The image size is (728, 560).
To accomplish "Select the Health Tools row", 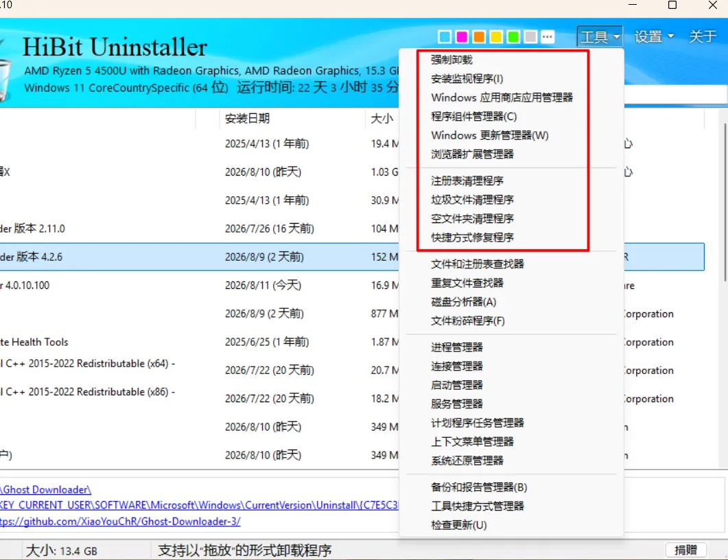I will coord(200,342).
